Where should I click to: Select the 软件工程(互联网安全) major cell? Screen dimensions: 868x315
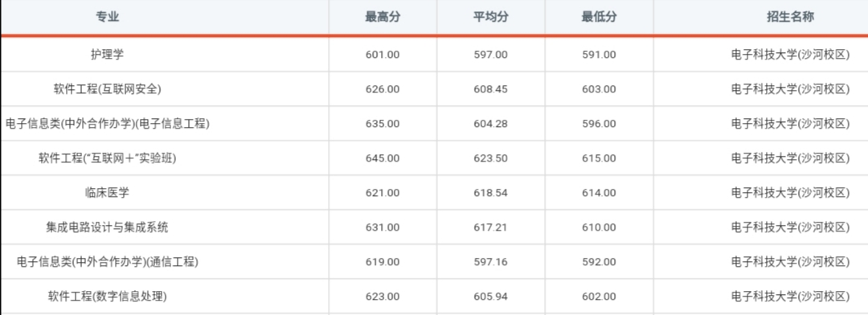(x=108, y=89)
